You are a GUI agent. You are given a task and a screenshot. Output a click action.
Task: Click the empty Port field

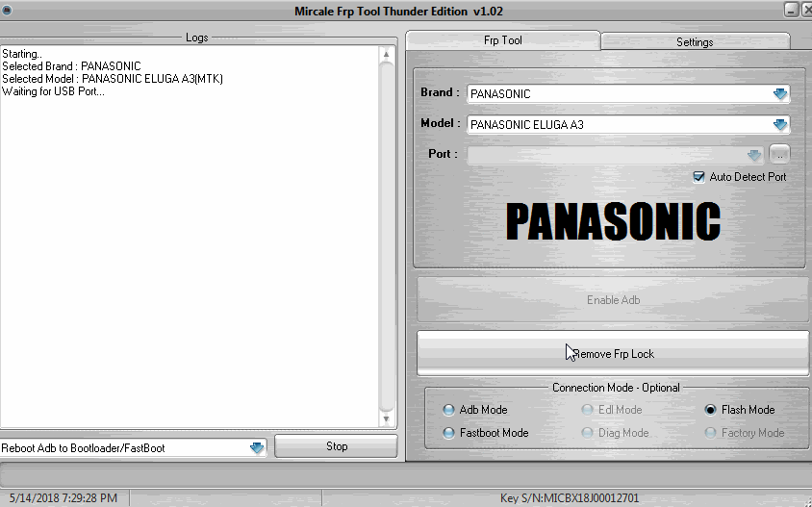pyautogui.click(x=615, y=155)
